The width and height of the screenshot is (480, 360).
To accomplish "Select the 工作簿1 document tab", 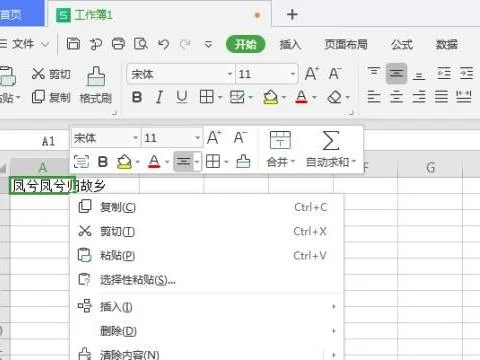I will click(x=159, y=15).
